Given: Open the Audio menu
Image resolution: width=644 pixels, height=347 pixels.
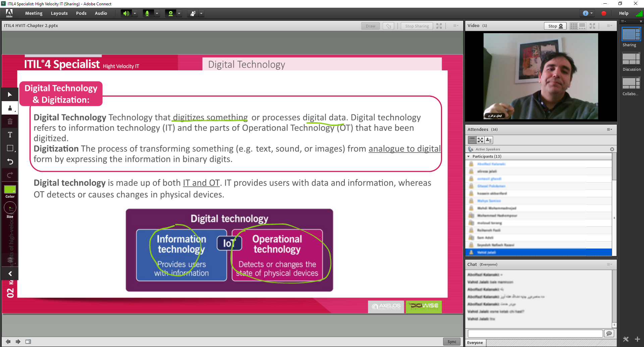Looking at the screenshot, I should (101, 13).
